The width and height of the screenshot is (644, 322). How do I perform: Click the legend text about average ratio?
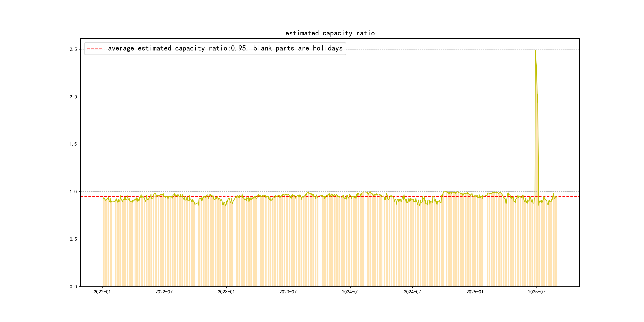pyautogui.click(x=225, y=48)
